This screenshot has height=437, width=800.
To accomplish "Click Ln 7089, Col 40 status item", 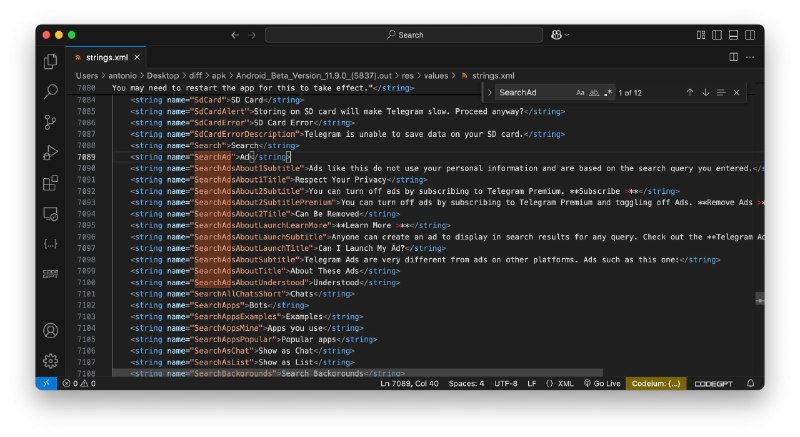I will 409,383.
